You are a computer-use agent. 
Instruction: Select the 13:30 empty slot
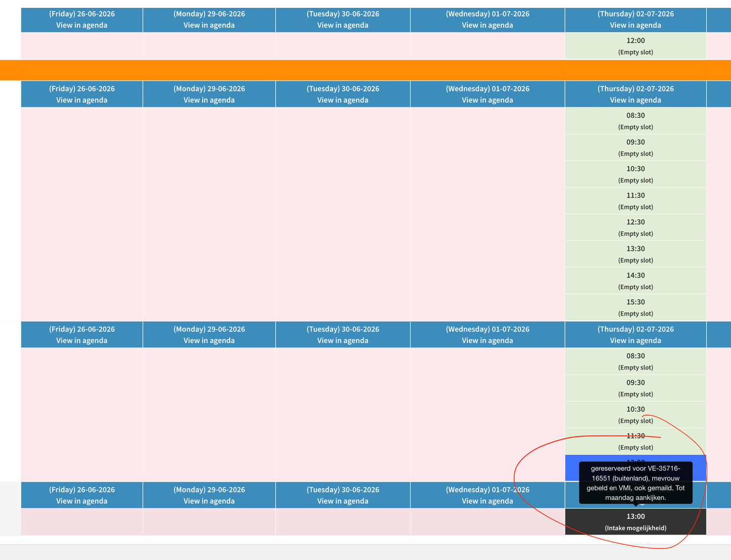coord(635,254)
